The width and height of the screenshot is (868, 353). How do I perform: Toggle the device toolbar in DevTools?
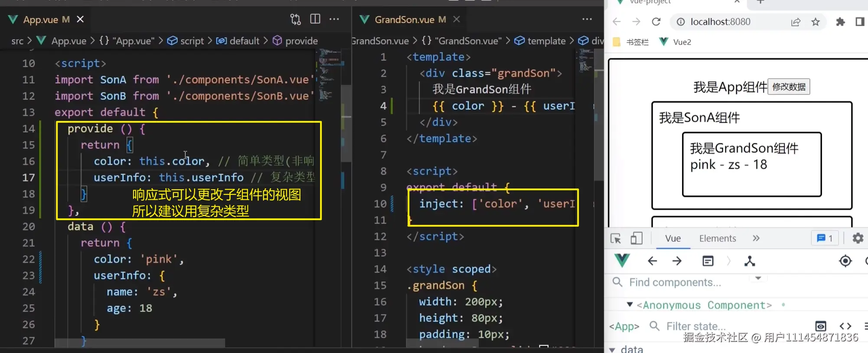636,239
